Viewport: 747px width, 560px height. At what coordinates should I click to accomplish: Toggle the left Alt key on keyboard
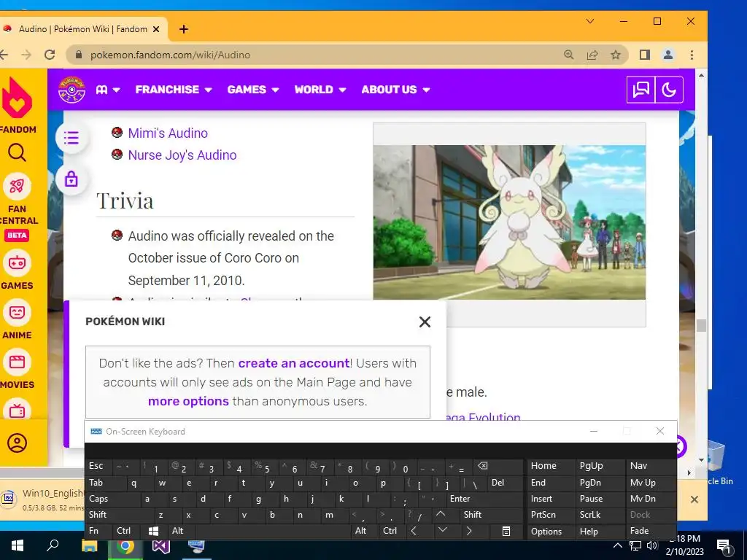click(x=182, y=531)
